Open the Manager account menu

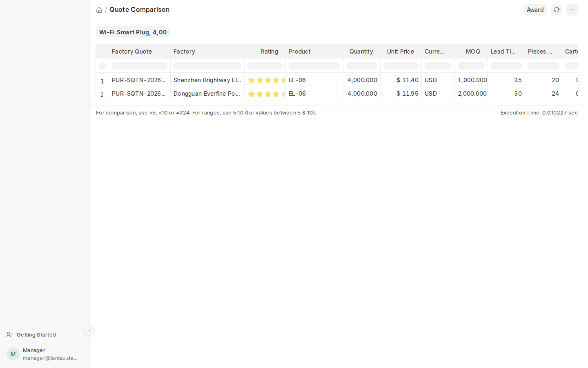44,354
